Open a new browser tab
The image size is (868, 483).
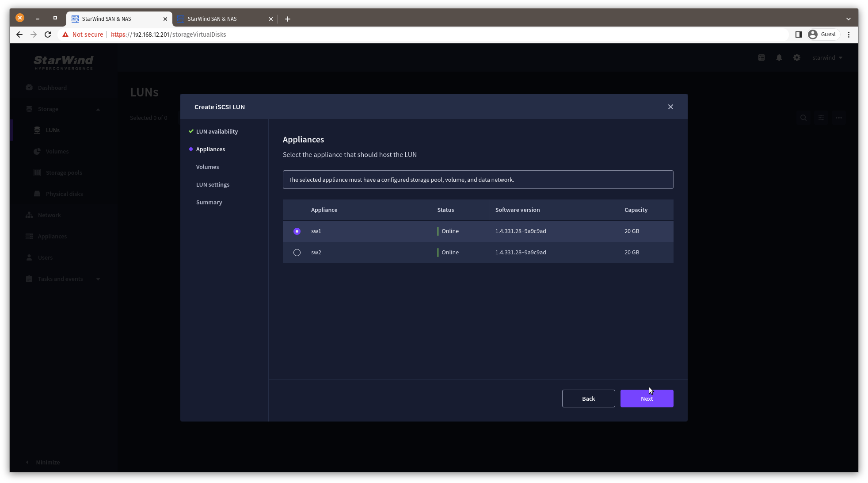(288, 19)
